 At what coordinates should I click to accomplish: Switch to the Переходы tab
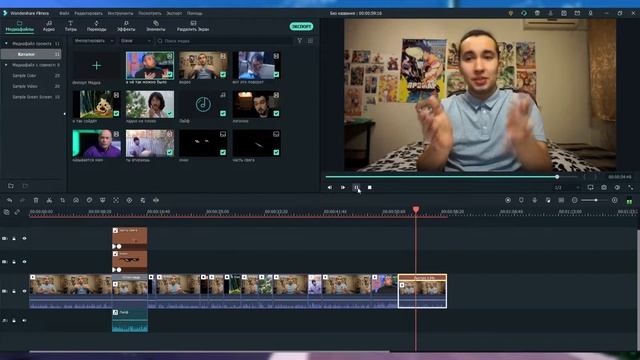pyautogui.click(x=97, y=26)
